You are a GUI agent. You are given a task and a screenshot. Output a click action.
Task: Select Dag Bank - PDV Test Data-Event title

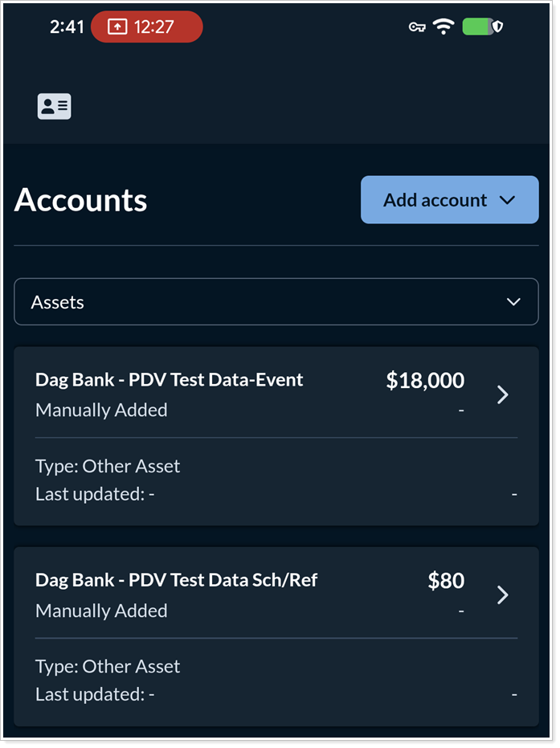click(170, 380)
